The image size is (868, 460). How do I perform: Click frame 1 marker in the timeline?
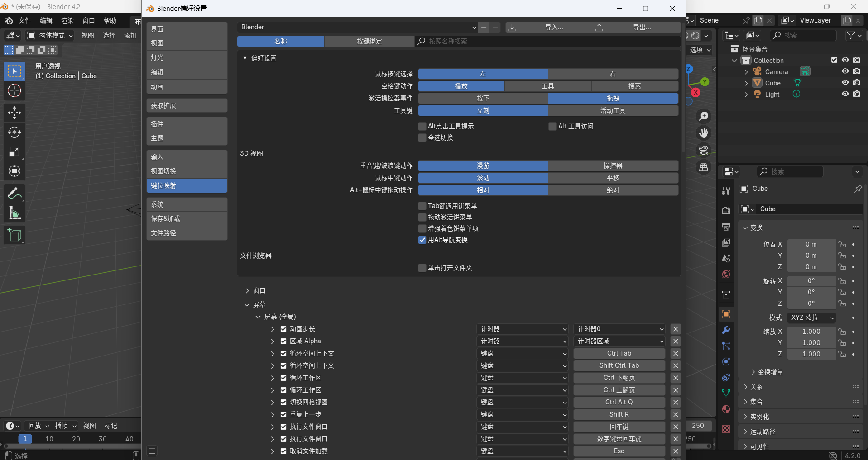25,439
